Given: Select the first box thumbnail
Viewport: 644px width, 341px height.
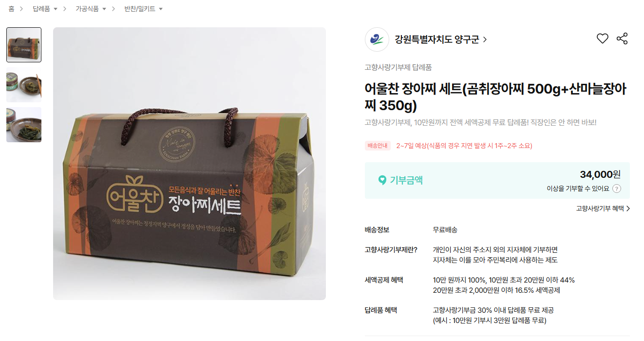Looking at the screenshot, I should click(24, 45).
